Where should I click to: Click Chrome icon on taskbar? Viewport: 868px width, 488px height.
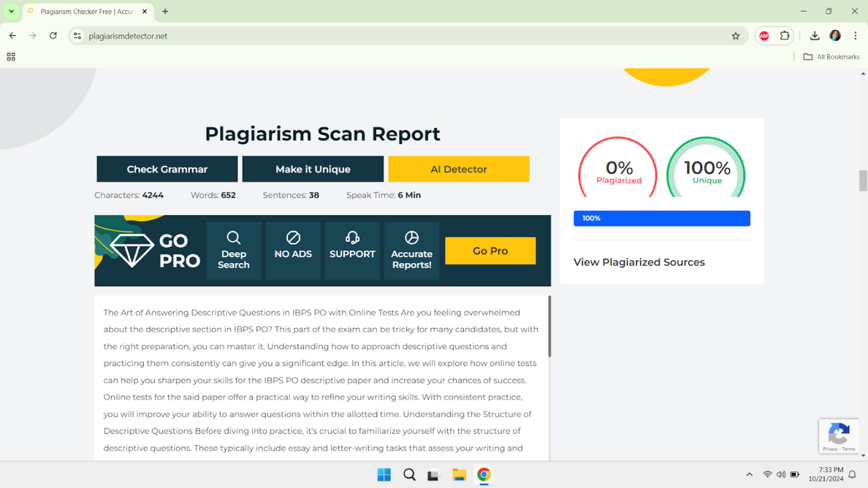tap(483, 475)
